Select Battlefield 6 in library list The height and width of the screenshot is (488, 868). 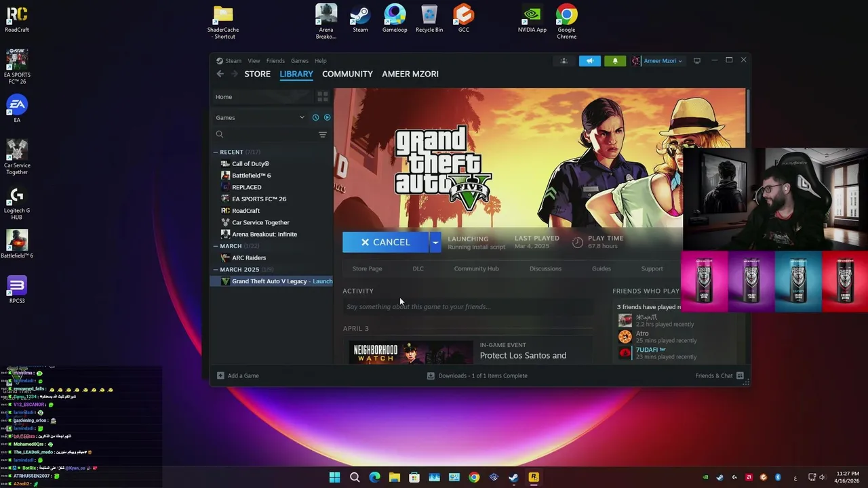pos(251,176)
